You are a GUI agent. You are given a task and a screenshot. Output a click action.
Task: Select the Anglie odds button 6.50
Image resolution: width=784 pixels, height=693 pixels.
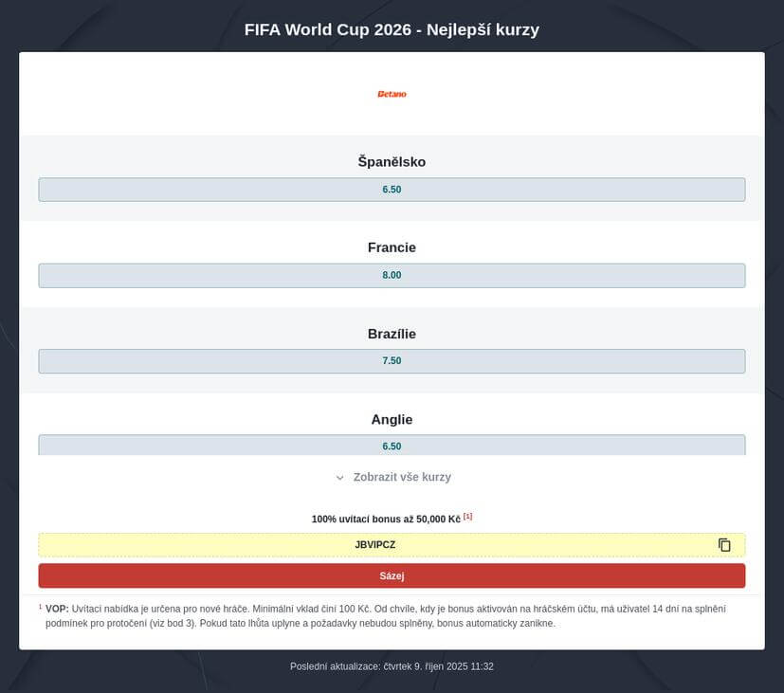[x=392, y=445]
